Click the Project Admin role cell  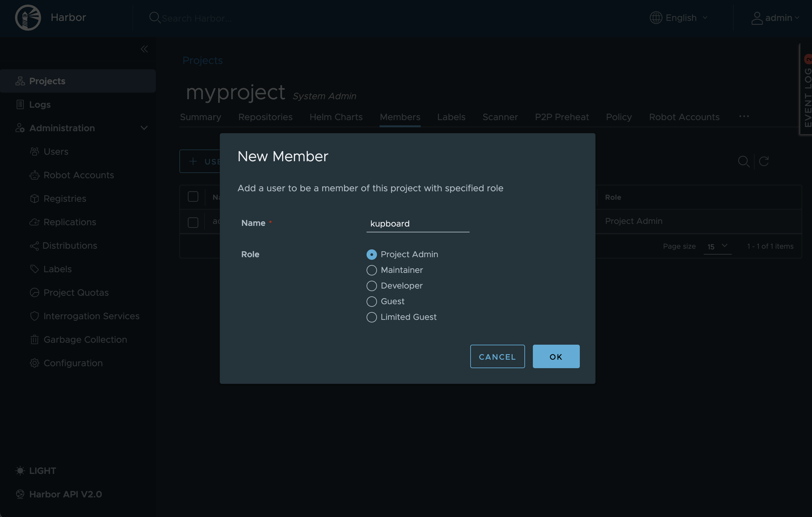coord(633,221)
